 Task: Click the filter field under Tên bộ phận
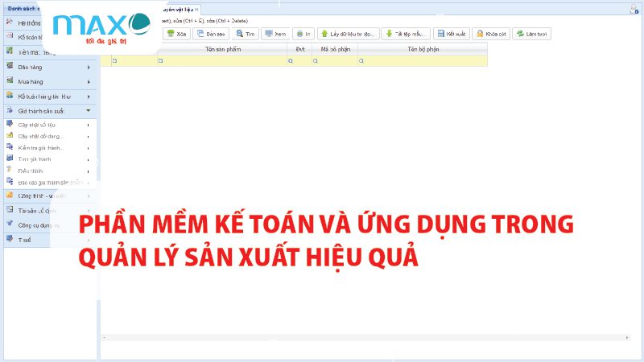[423, 61]
